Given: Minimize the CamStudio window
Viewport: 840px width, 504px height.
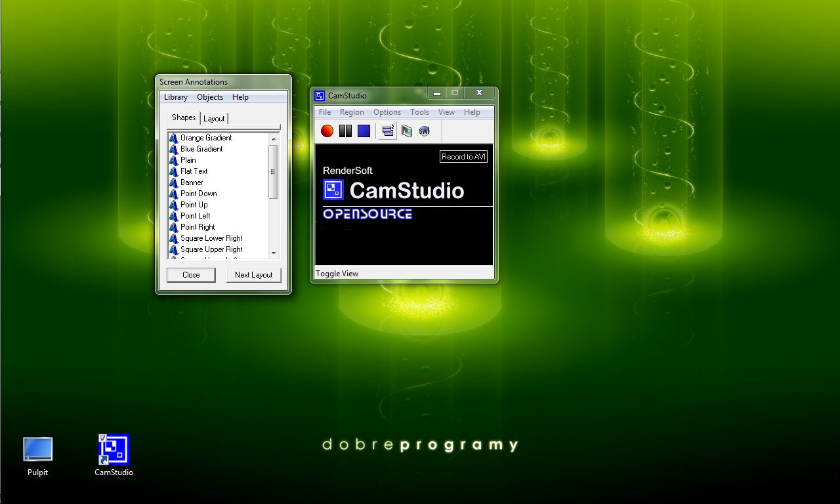Looking at the screenshot, I should 437,93.
